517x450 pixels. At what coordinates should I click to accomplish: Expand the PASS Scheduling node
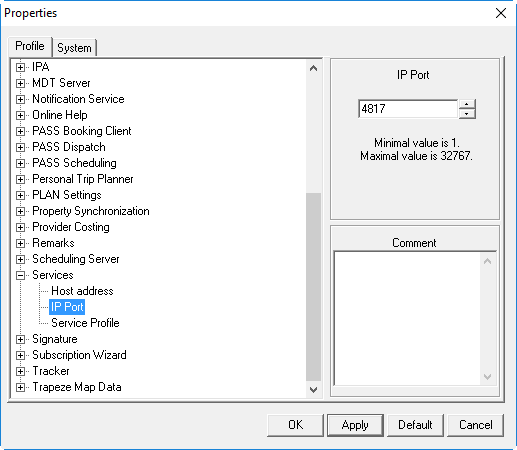20,163
